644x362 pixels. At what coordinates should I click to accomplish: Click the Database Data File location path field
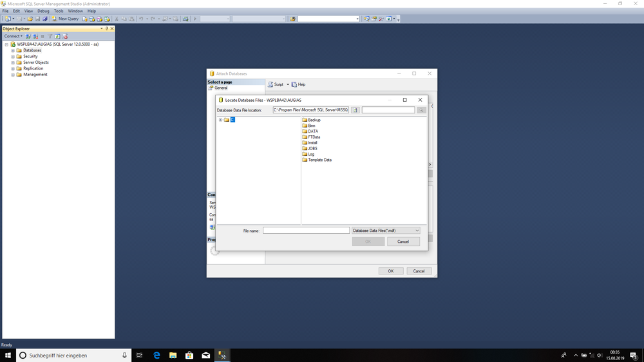(310, 110)
